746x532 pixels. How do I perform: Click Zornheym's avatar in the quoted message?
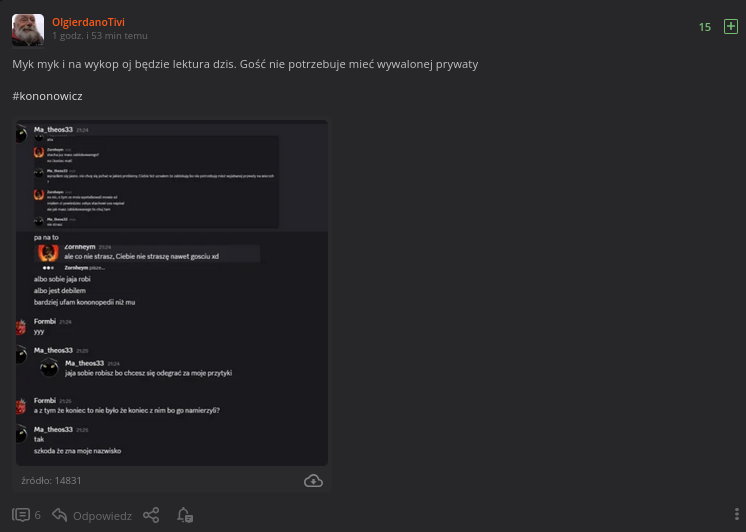click(x=48, y=252)
